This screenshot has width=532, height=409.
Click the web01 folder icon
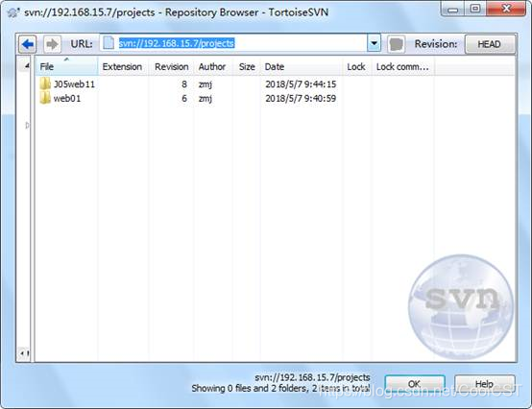click(45, 98)
